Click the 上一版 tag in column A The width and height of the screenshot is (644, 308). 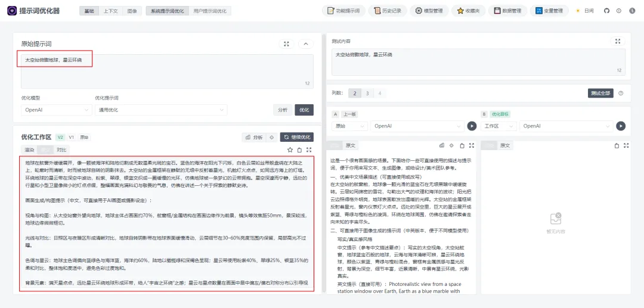tap(349, 114)
